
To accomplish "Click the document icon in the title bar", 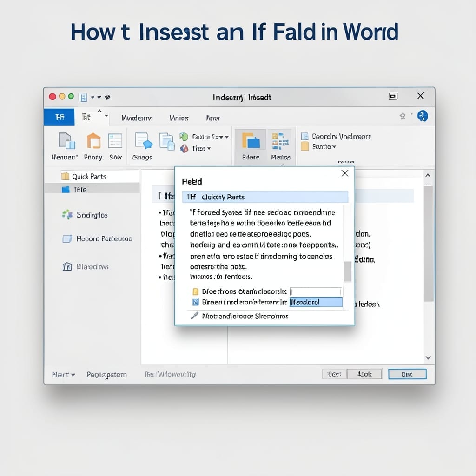I will point(83,98).
